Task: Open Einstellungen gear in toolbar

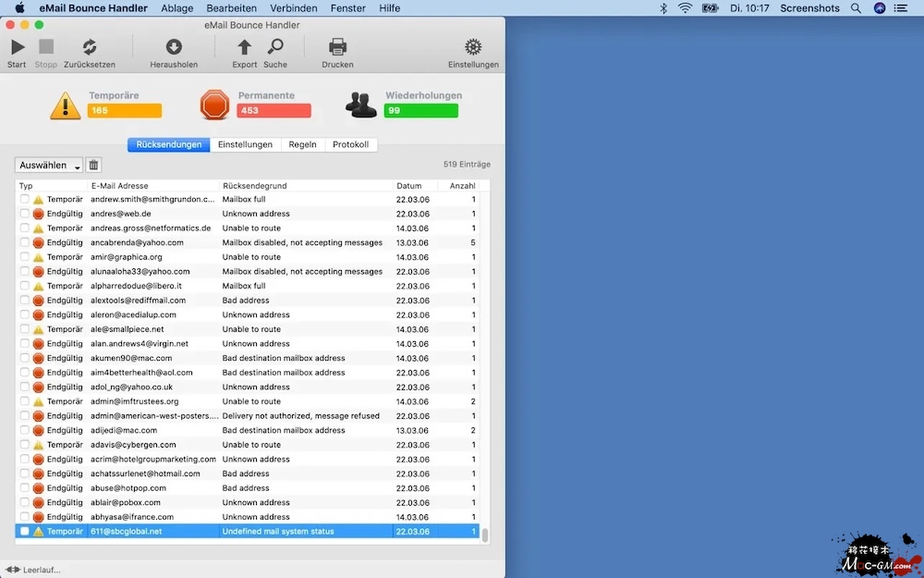Action: 473,47
